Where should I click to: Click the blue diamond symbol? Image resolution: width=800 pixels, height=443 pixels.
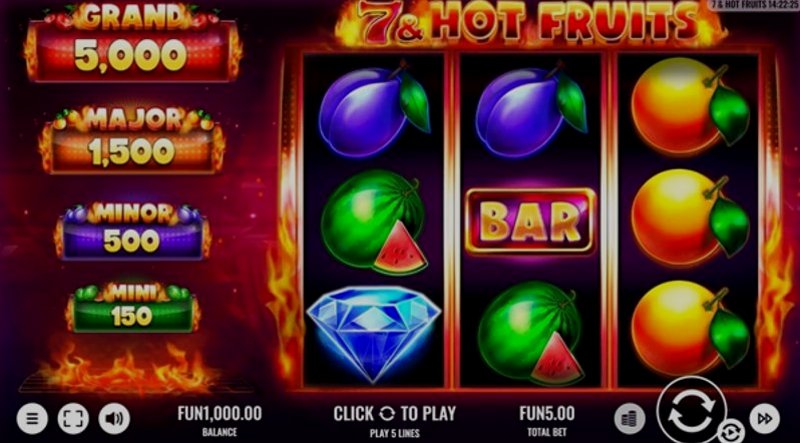pos(373,333)
